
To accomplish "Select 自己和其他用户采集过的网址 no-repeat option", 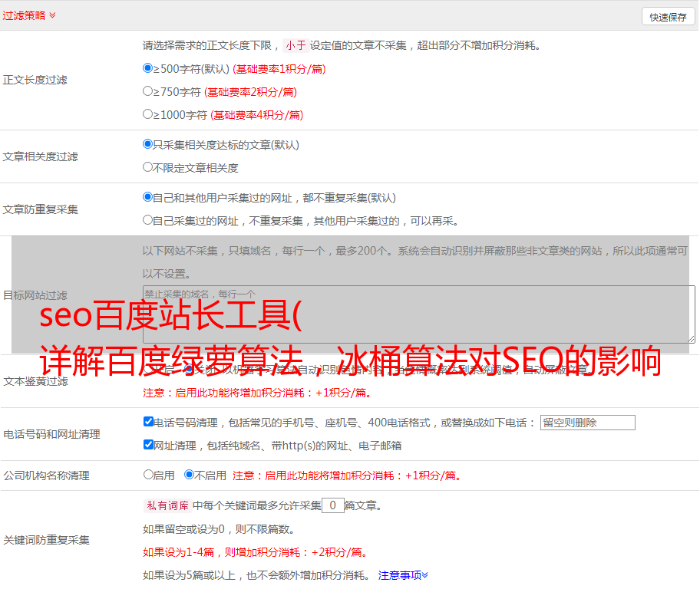I will (x=147, y=197).
